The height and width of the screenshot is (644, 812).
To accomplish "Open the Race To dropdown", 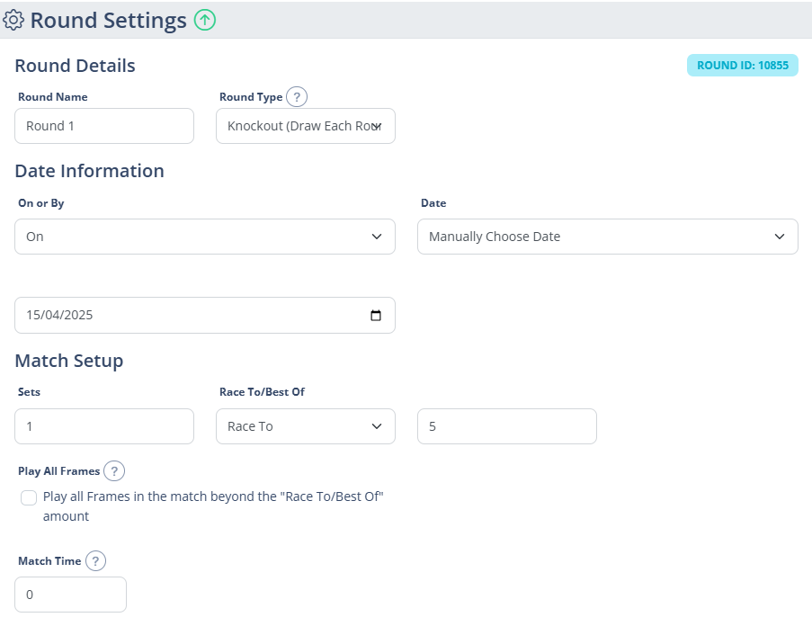I will click(x=306, y=426).
